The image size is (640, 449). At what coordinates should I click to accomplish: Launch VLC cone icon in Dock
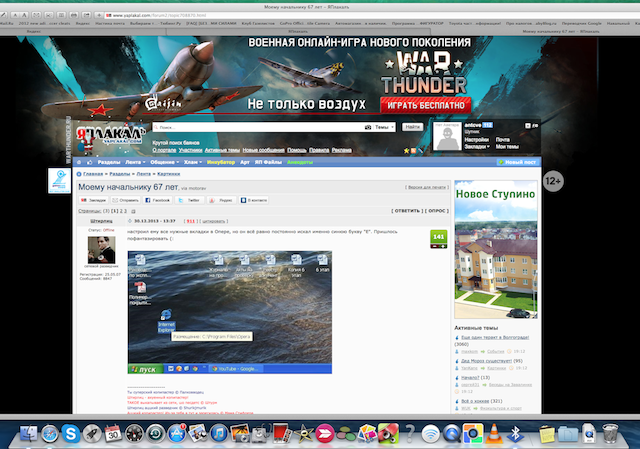point(493,433)
